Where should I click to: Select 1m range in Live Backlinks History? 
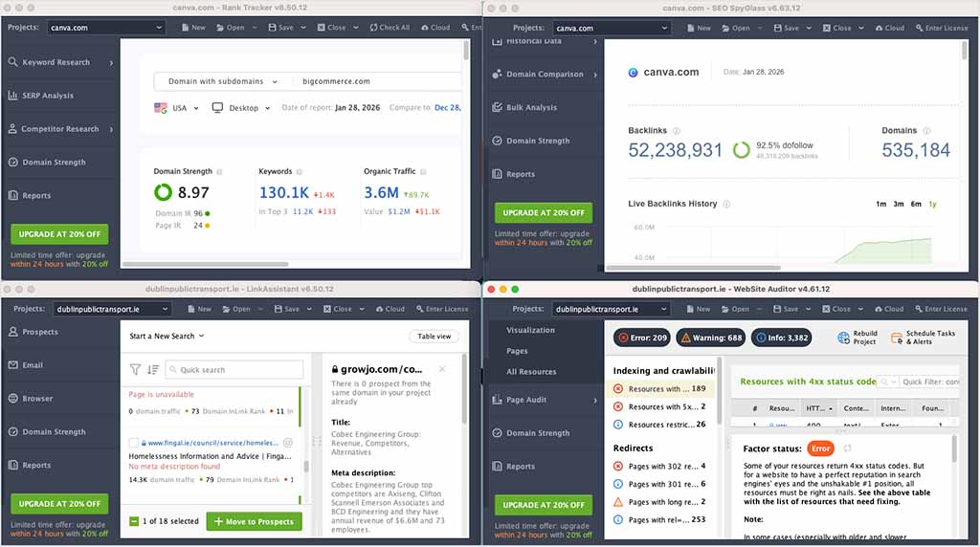(880, 205)
